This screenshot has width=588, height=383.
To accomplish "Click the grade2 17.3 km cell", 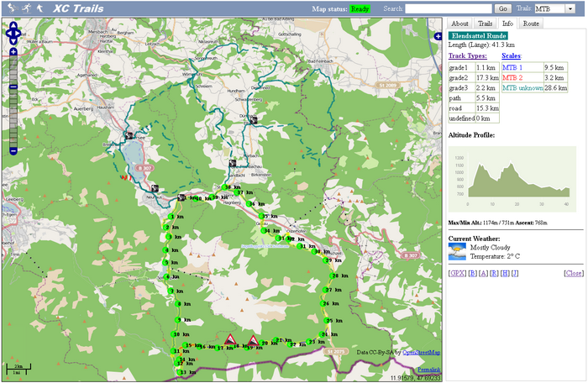I will 487,77.
